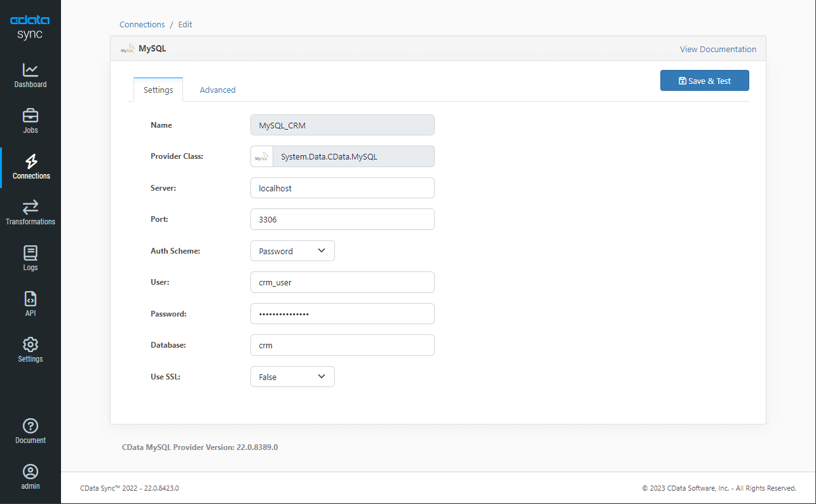816x504 pixels.
Task: Click inside the Server field
Action: 342,187
